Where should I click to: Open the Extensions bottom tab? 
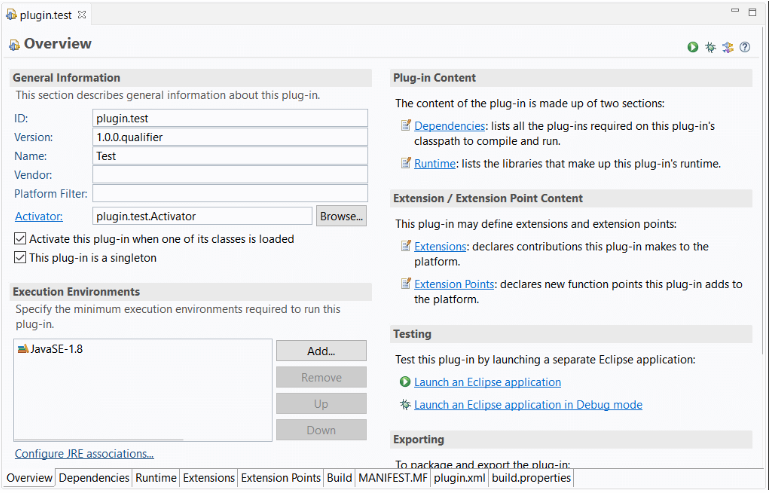pyautogui.click(x=209, y=478)
